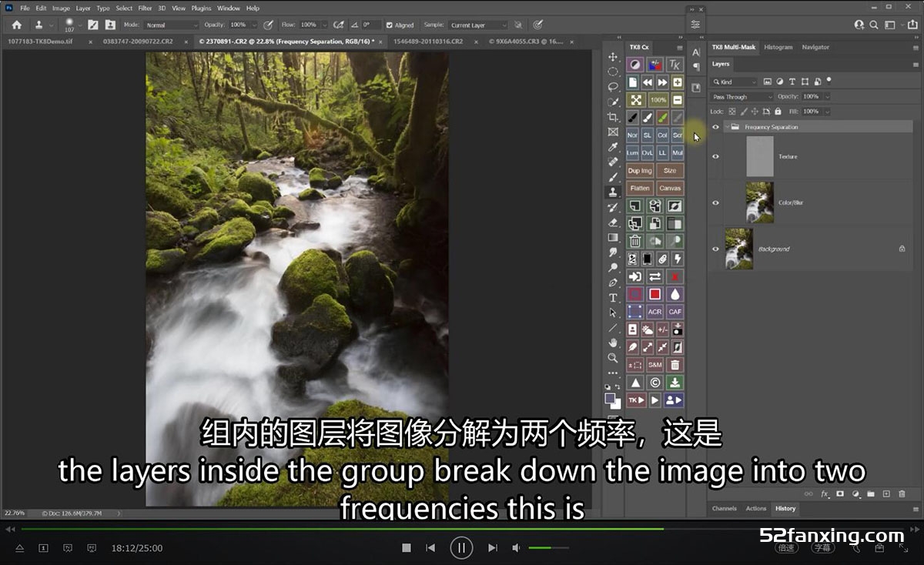924x565 pixels.
Task: Open the 1077183-TK8Demo.tif document tab
Action: tap(40, 41)
